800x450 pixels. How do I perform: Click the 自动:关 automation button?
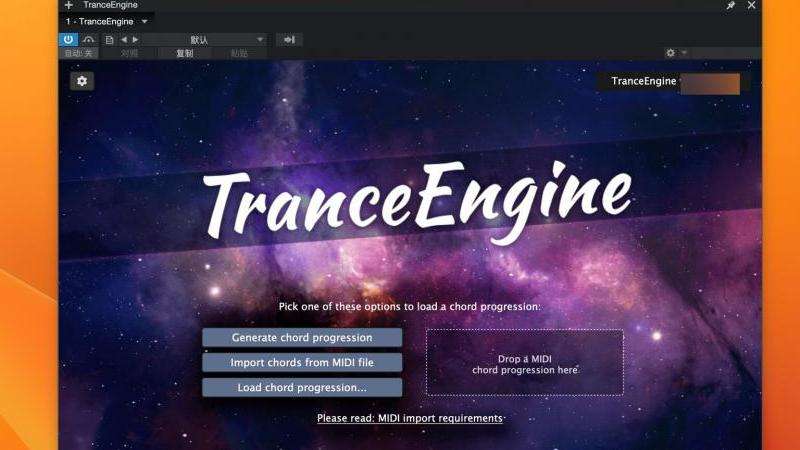coord(79,53)
